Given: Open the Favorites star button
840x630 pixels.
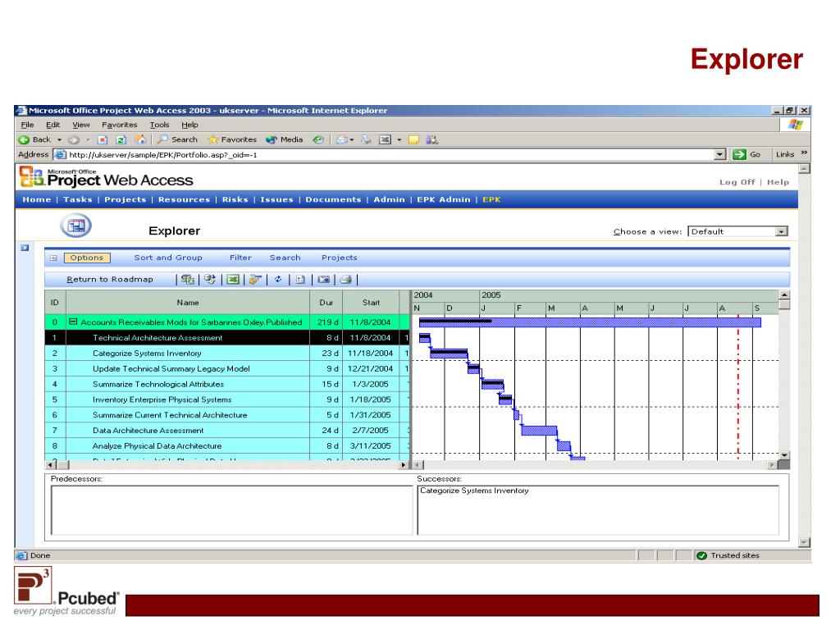Looking at the screenshot, I should tap(232, 139).
